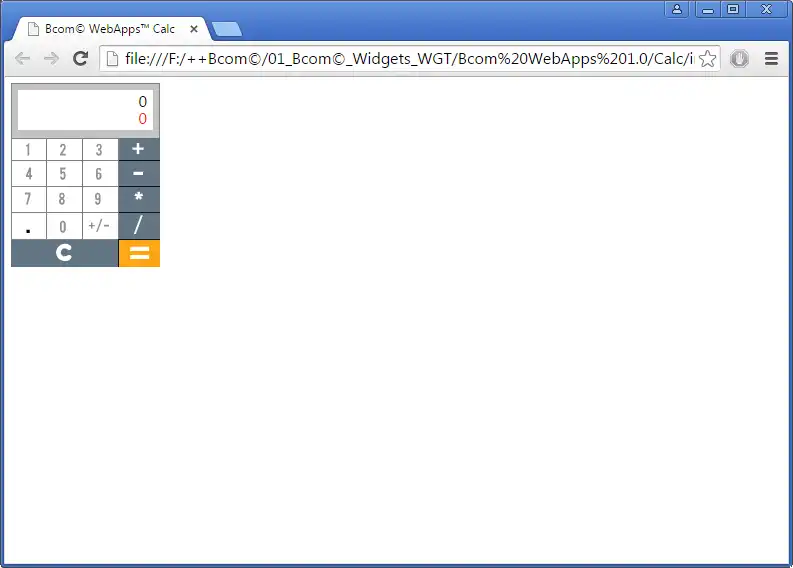Click the browser back arrow
This screenshot has width=793, height=568.
point(22,59)
